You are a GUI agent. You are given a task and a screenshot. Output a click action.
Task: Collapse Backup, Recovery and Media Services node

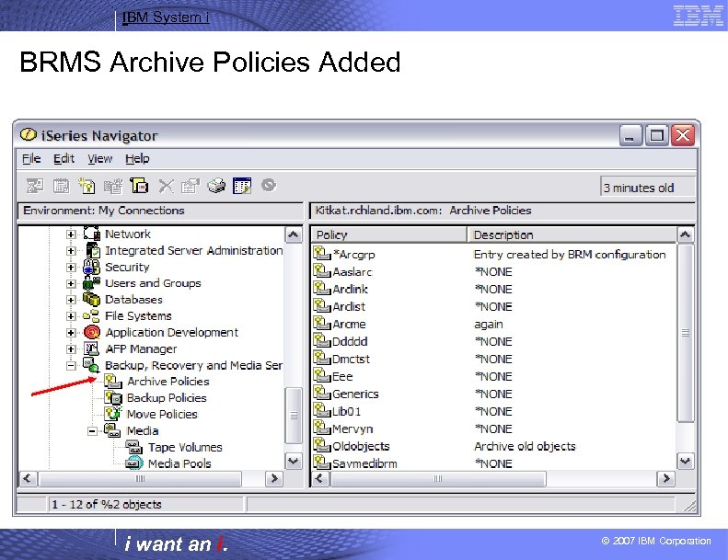click(71, 366)
